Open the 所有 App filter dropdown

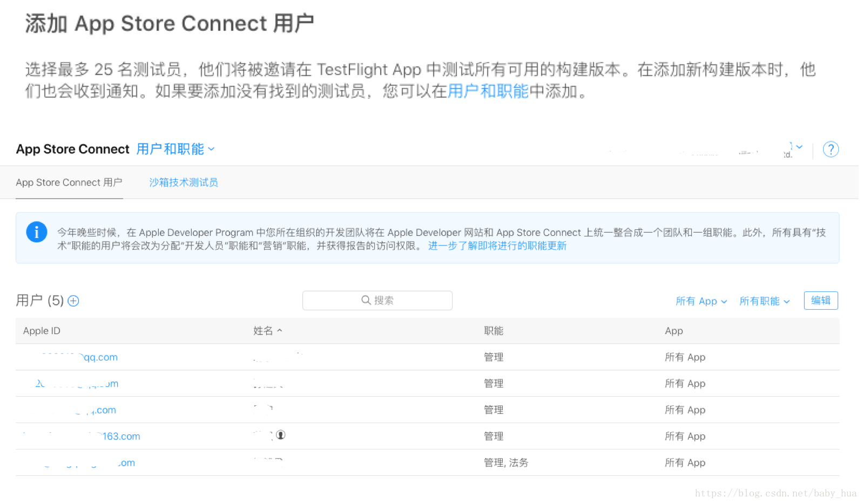click(x=702, y=301)
